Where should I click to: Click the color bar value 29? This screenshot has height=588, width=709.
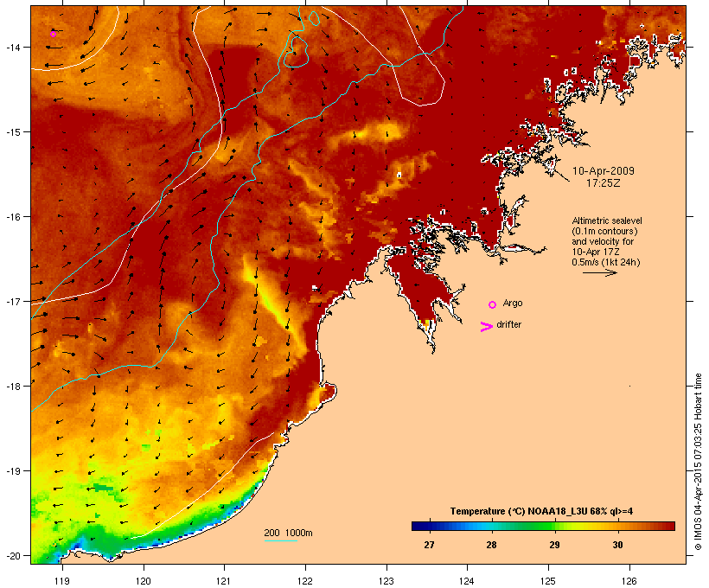(554, 545)
